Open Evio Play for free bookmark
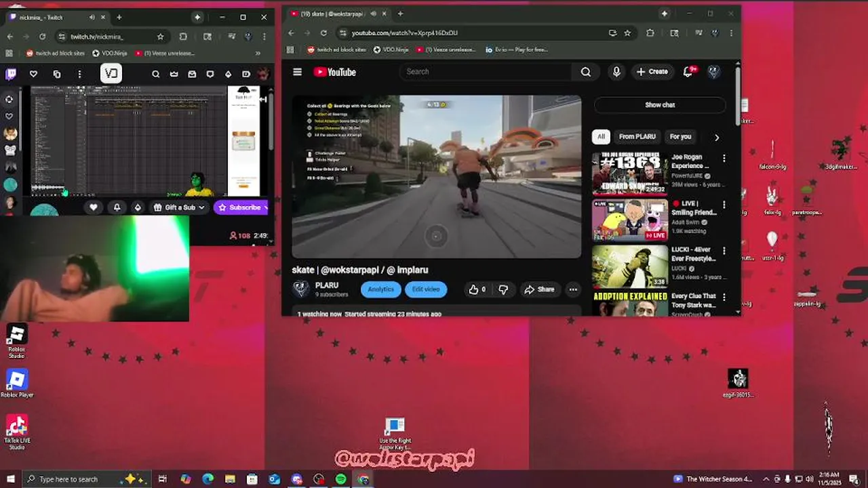Screen dimensions: 868x488 pos(517,49)
